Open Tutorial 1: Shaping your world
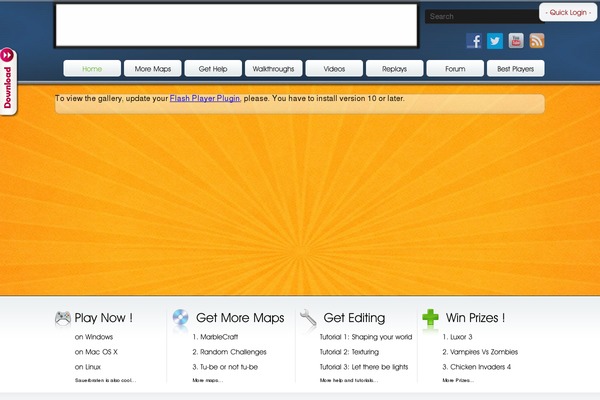 [366, 337]
